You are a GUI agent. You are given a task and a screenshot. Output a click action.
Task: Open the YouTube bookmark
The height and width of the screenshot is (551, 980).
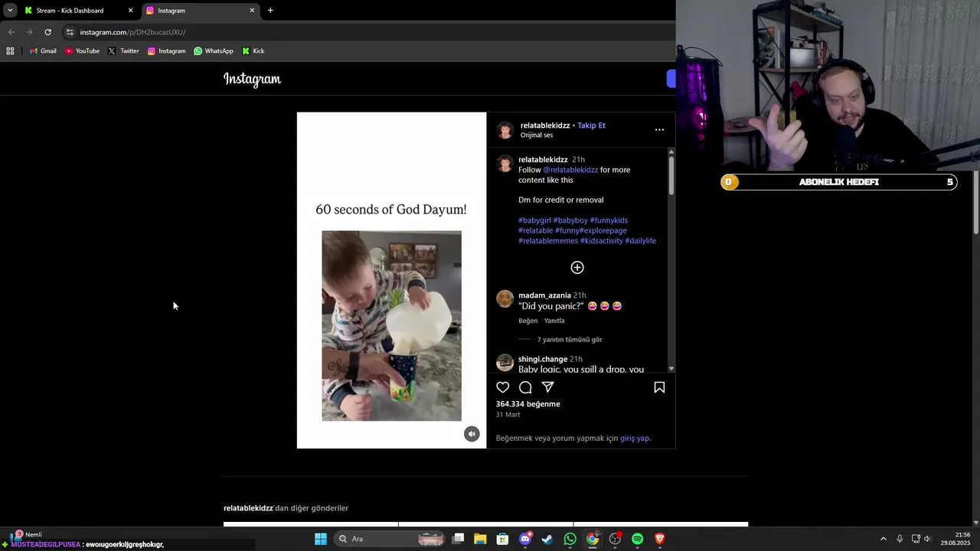tap(82, 51)
